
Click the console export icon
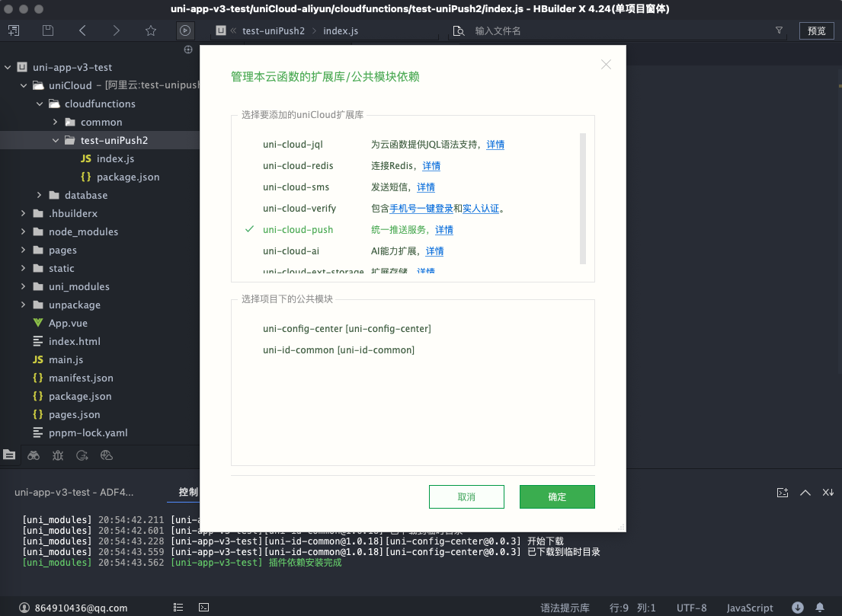click(x=783, y=493)
